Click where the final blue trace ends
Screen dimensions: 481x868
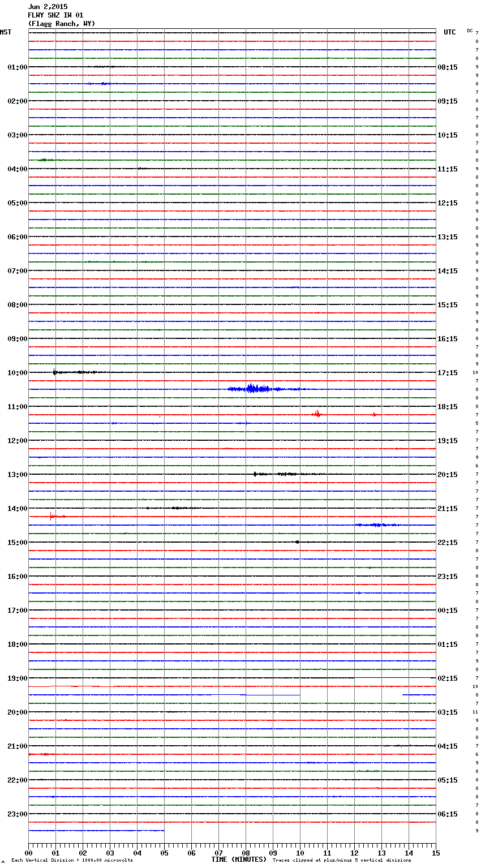click(164, 831)
